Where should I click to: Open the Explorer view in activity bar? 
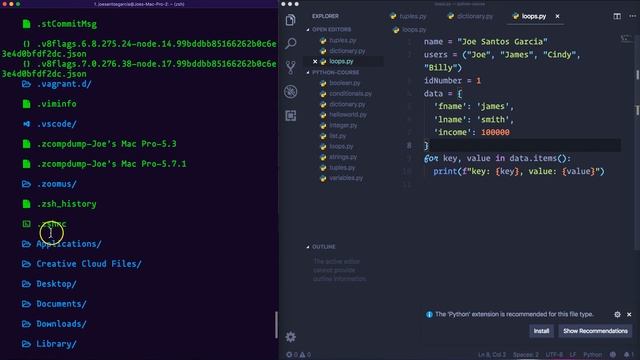[290, 20]
